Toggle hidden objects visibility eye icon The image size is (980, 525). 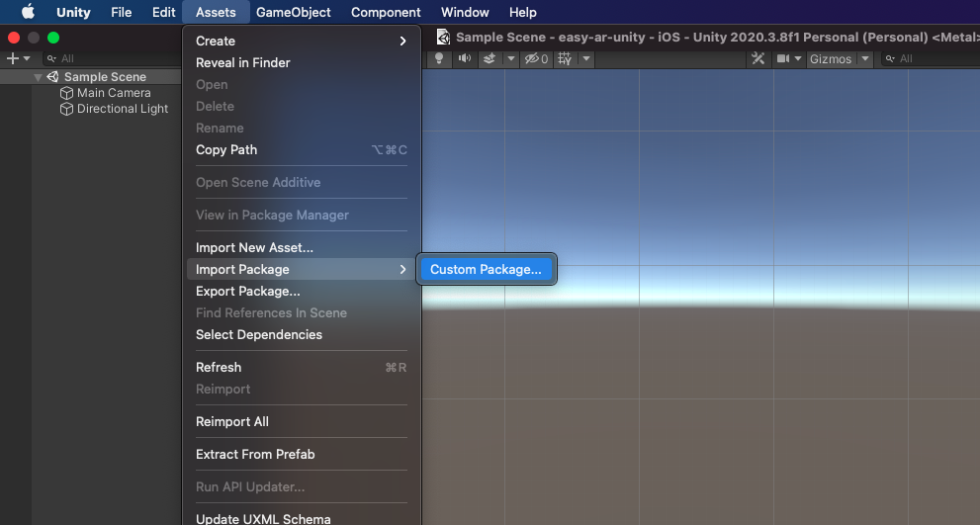(536, 58)
